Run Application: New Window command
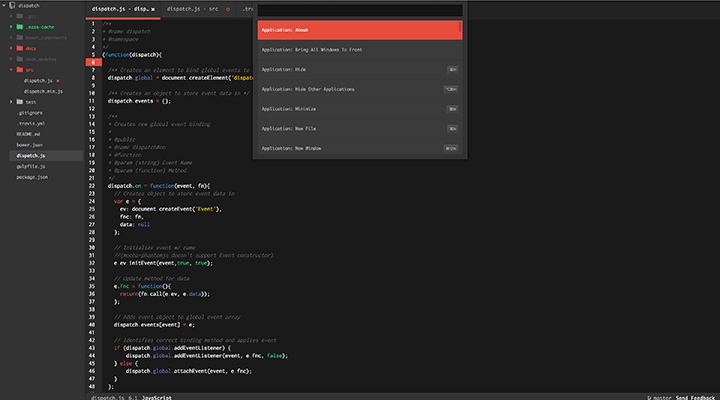 pos(360,148)
